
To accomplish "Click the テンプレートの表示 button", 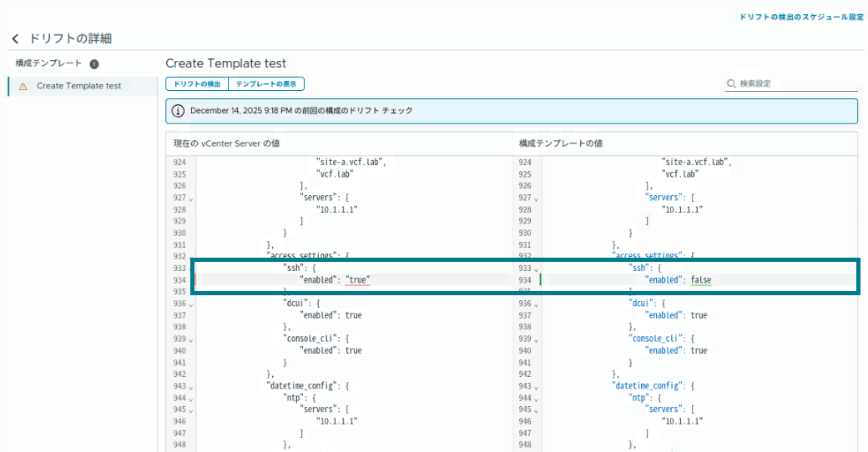I will point(265,84).
